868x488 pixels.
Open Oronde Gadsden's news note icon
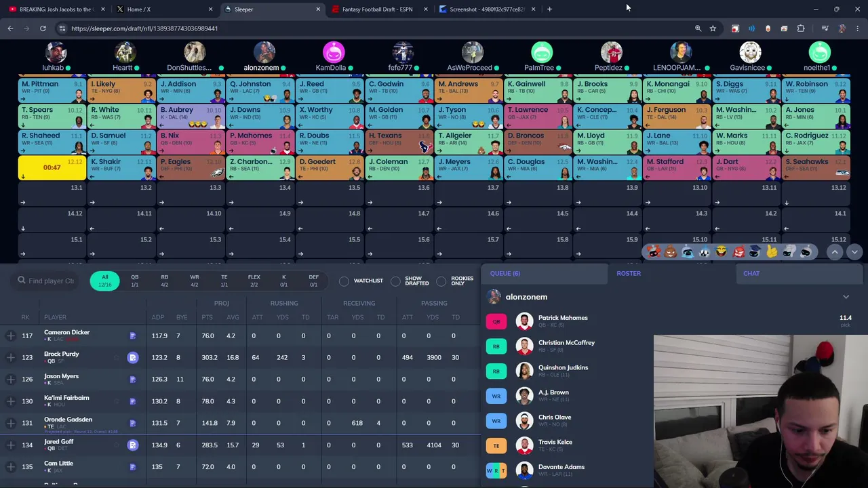133,423
